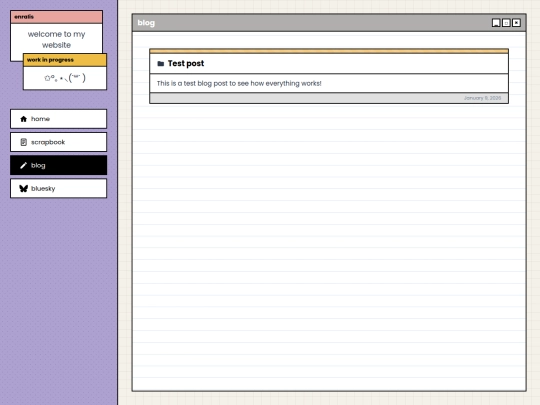540x405 pixels.
Task: Click the welcome to my website text
Action: 56,40
